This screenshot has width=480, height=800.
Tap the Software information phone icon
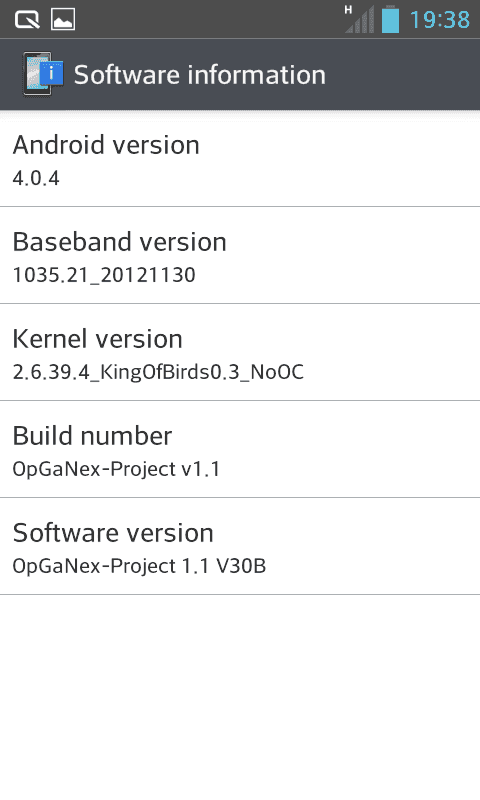[x=43, y=74]
